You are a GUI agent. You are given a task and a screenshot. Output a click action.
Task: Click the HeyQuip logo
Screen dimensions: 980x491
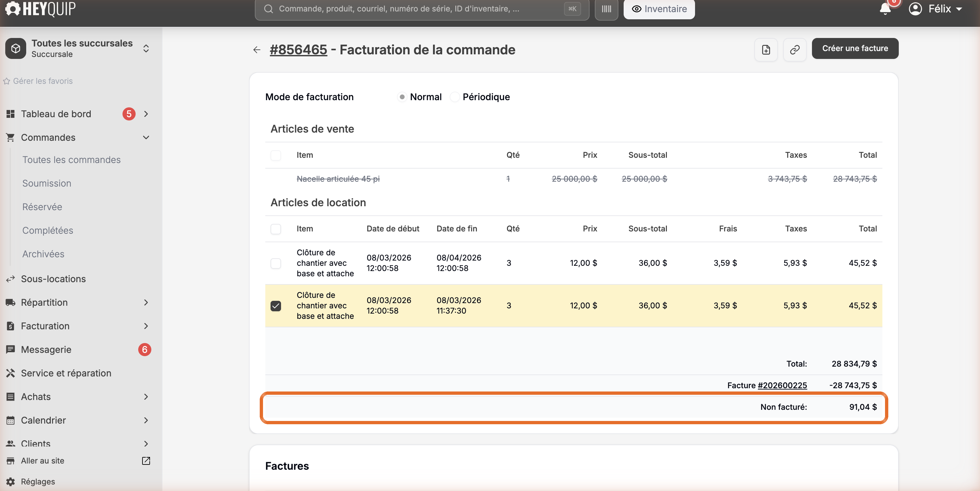[40, 9]
